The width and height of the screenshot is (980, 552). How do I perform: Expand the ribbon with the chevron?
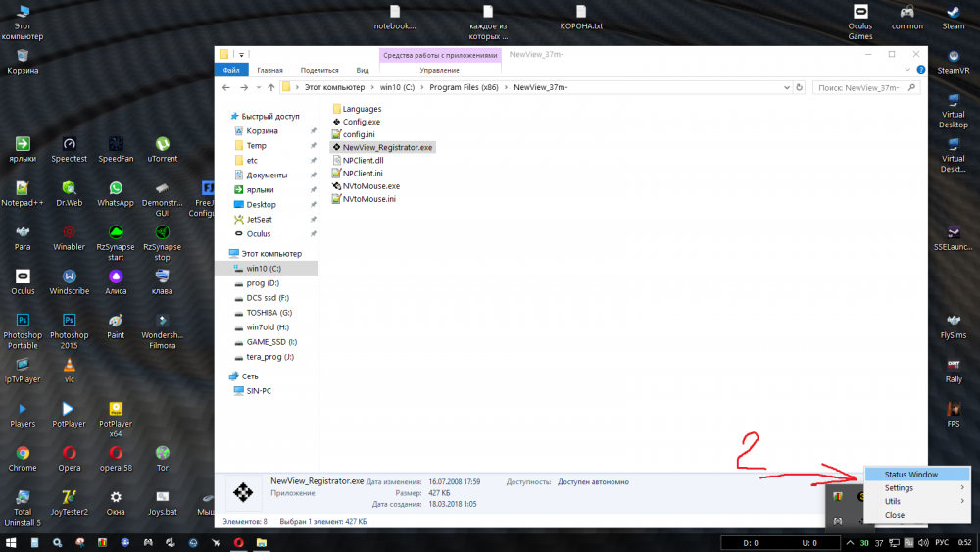pos(907,70)
